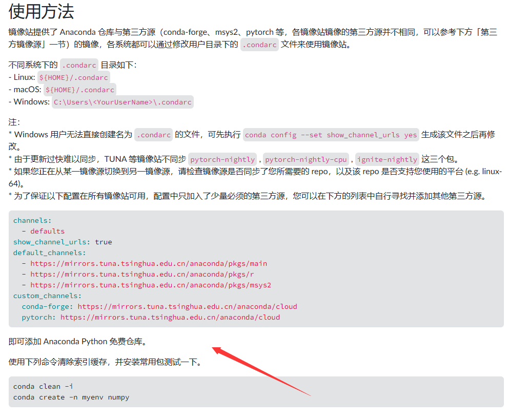Select the pytorch-nightly package name

click(222, 159)
